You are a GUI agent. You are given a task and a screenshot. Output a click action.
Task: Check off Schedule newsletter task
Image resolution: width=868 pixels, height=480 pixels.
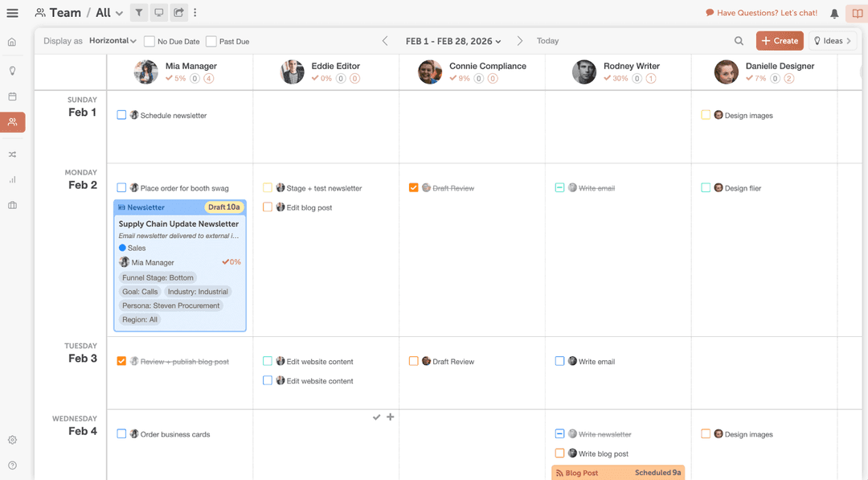click(121, 115)
